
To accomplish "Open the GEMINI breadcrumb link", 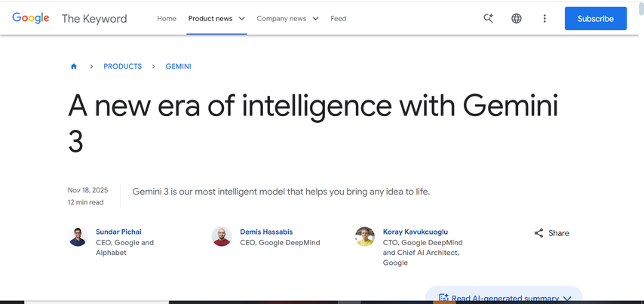I will [x=179, y=66].
